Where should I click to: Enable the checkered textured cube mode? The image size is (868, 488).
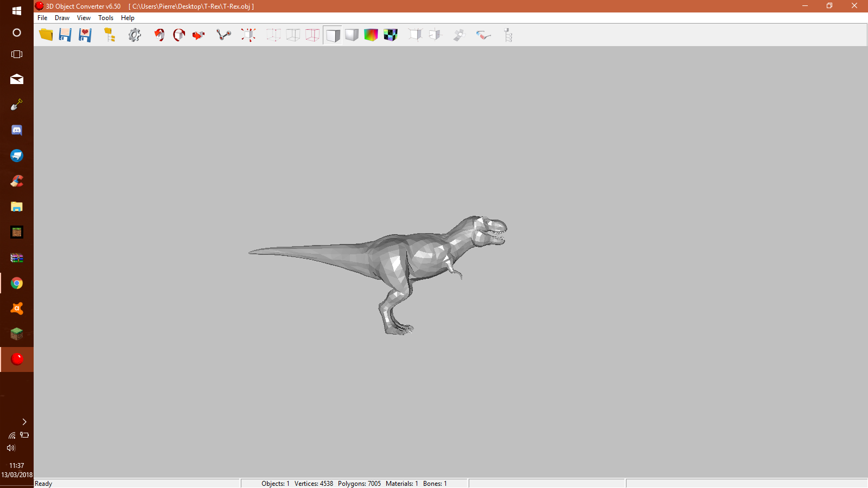pos(391,35)
